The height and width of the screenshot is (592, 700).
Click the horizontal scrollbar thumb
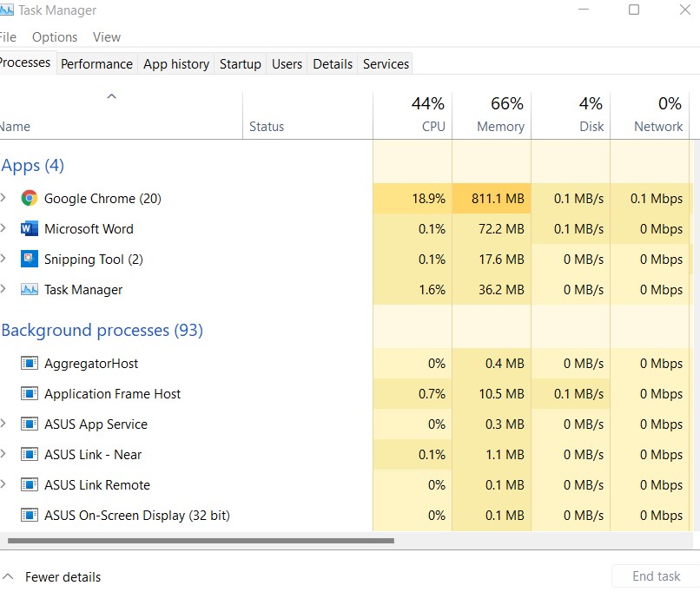point(200,541)
